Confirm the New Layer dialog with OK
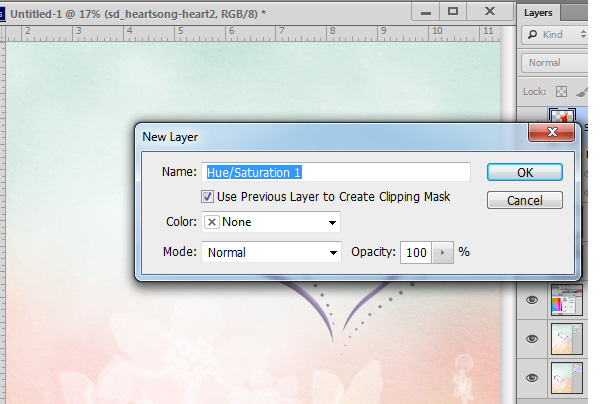600x404 pixels. click(525, 172)
